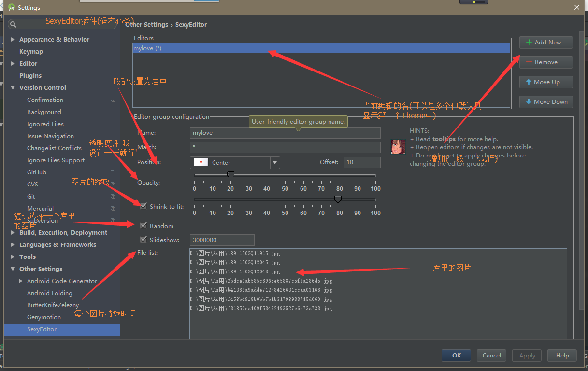Select Keymap in the settings tree
This screenshot has width=588, height=371.
click(31, 52)
